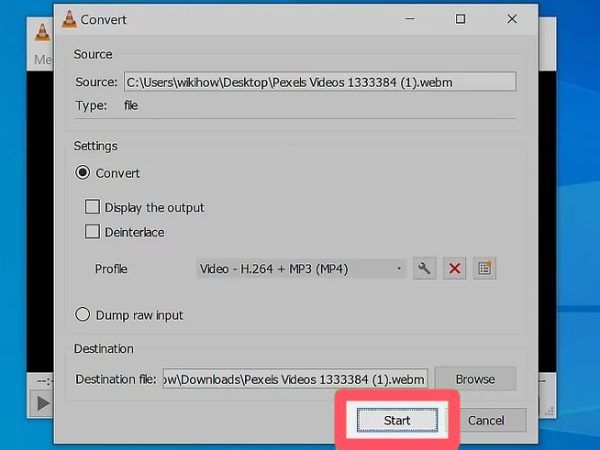Minimize the Convert dialog
Viewport: 600px width, 450px height.
410,19
